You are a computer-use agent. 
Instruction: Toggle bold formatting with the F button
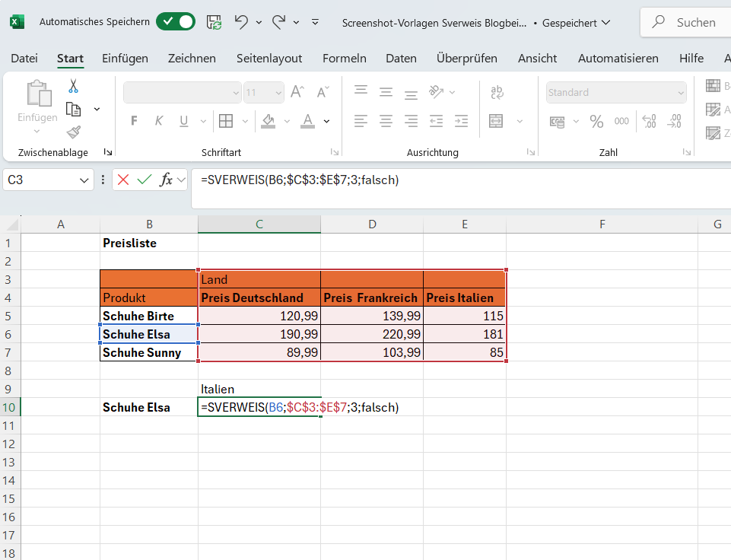click(x=135, y=121)
